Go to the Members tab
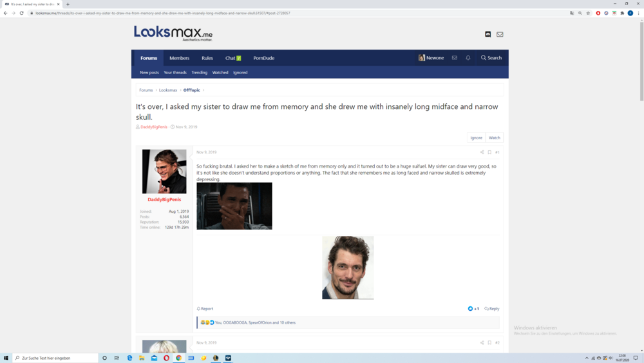 tap(179, 58)
